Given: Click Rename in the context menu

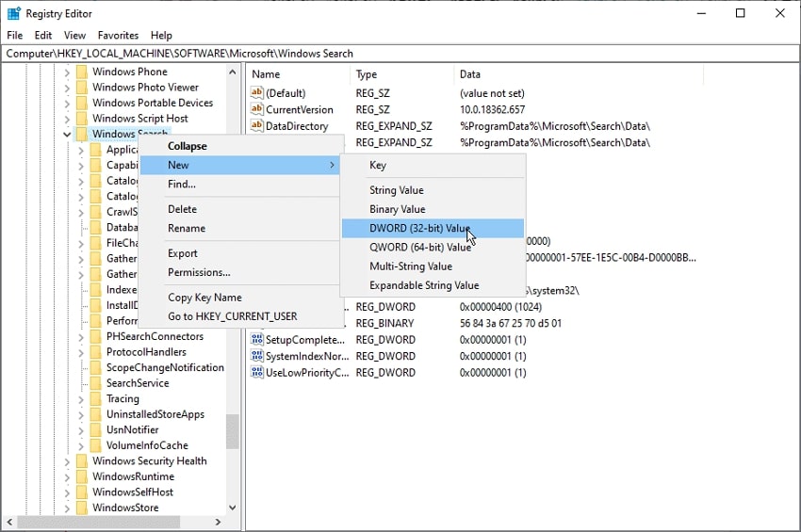Looking at the screenshot, I should point(240,228).
